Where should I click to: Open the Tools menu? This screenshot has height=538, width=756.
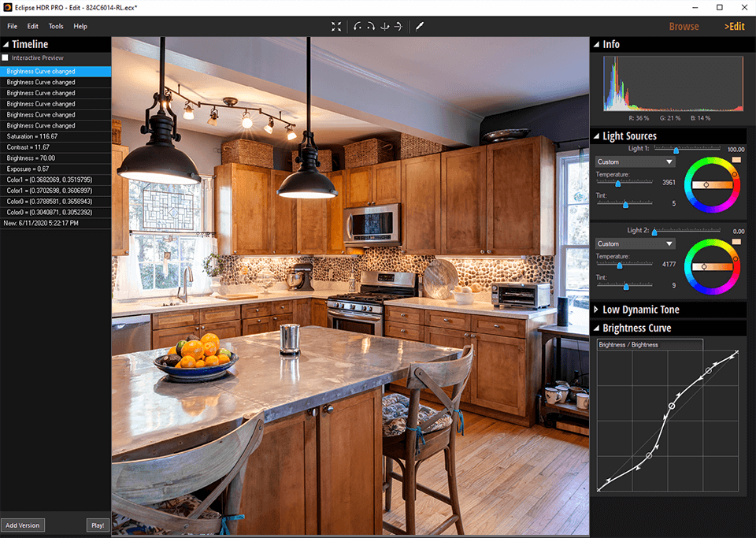(56, 26)
